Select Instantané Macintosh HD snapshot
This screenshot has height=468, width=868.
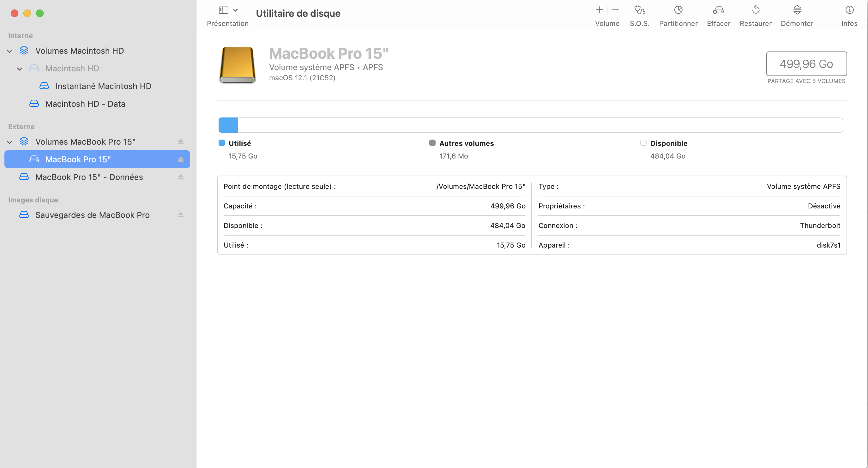(103, 86)
